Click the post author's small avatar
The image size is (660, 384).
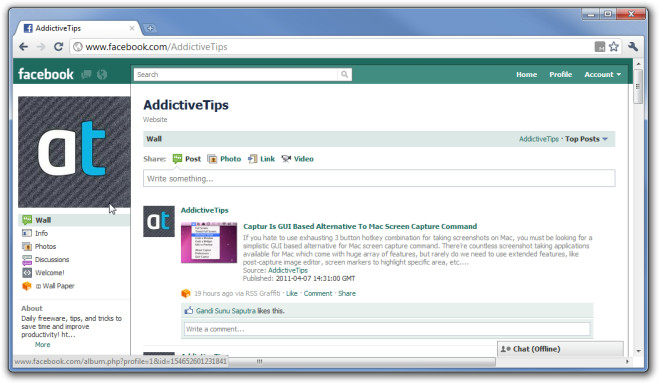159,221
